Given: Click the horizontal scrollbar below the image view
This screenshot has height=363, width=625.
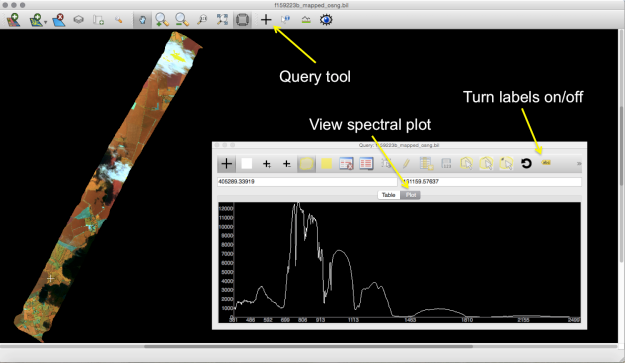Looking at the screenshot, I should (308, 346).
